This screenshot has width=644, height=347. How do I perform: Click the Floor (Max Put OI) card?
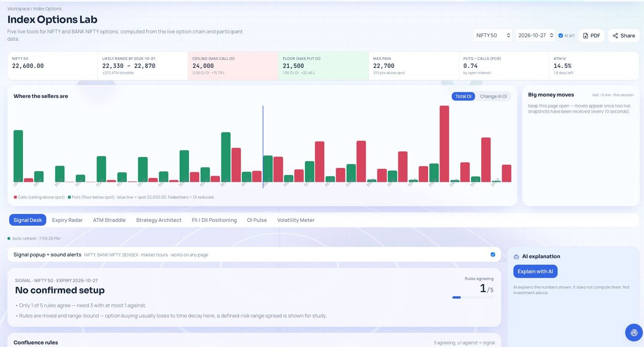(x=323, y=65)
